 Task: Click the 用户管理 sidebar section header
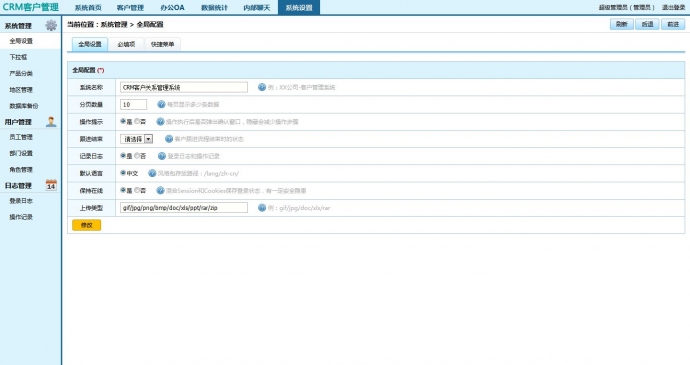click(18, 122)
